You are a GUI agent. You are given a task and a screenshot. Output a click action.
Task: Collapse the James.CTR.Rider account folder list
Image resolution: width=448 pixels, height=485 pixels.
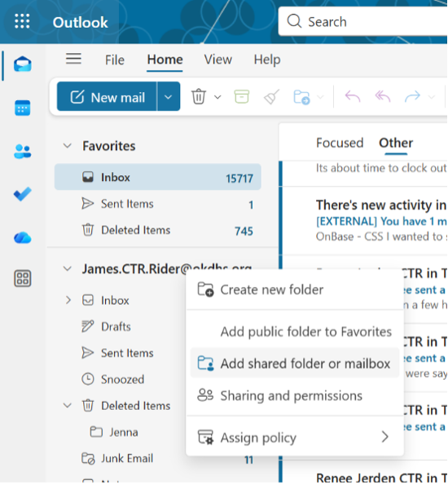click(x=68, y=268)
